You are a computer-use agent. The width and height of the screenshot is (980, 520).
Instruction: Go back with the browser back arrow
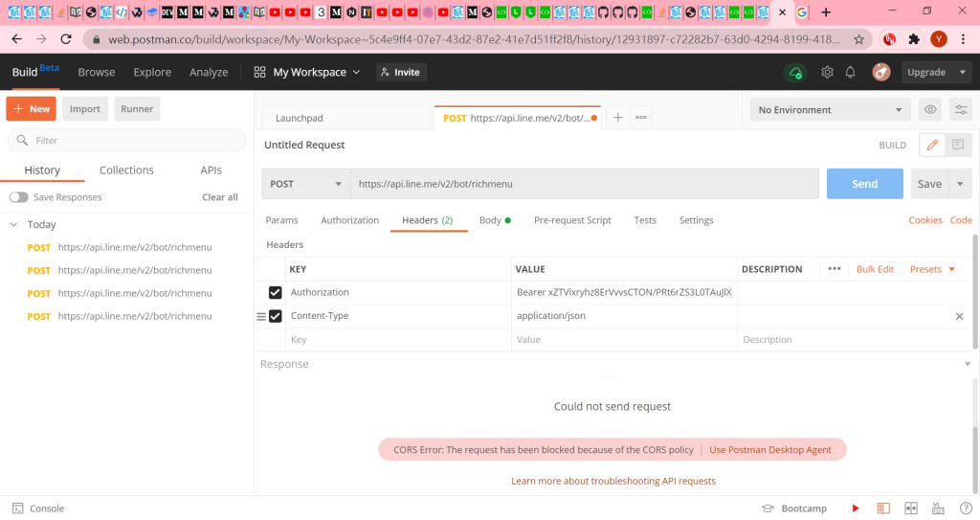point(17,39)
